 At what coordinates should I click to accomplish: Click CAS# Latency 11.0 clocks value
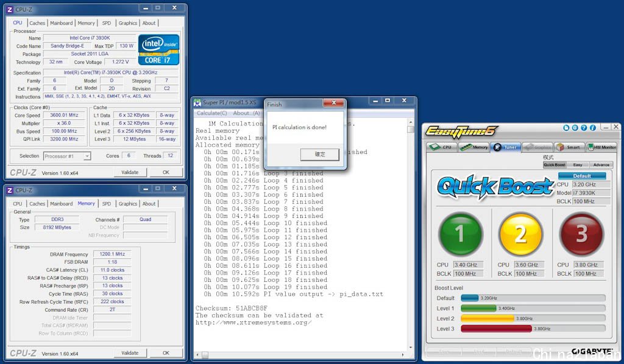pyautogui.click(x=112, y=270)
